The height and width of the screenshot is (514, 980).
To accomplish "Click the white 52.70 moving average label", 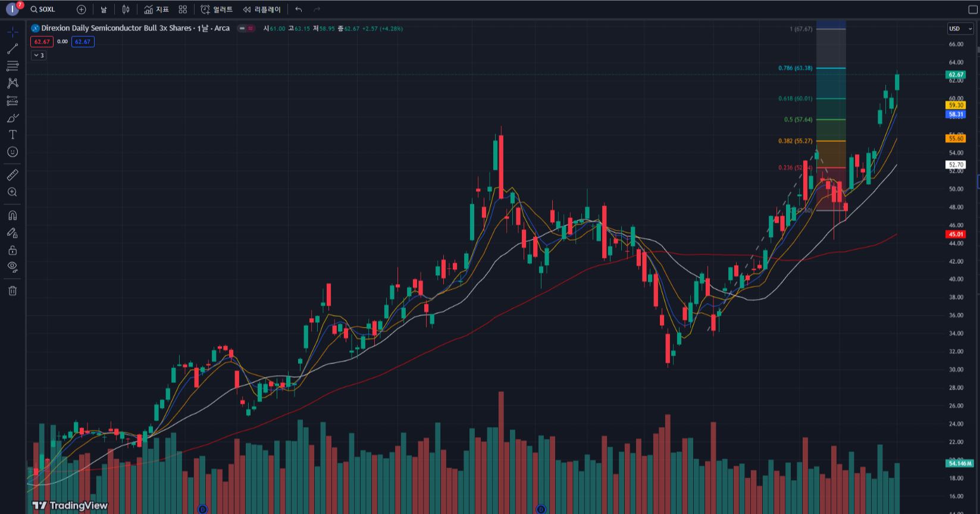I will pyautogui.click(x=956, y=165).
